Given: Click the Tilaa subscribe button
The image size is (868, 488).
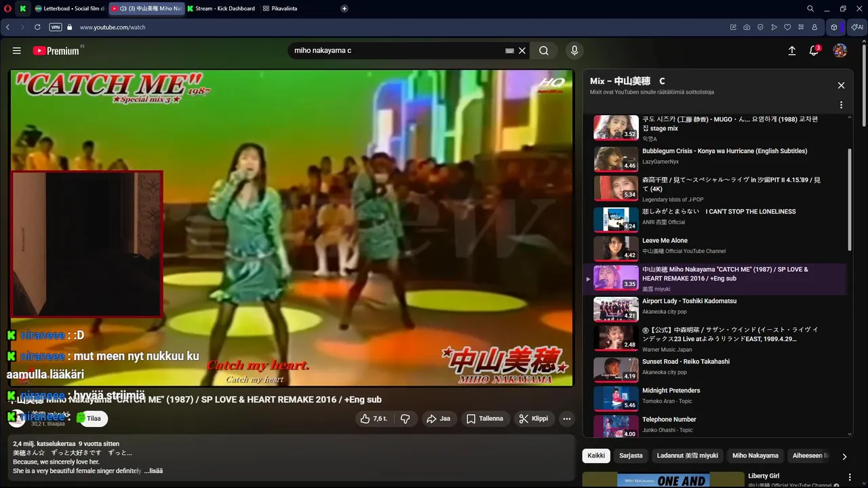Looking at the screenshot, I should (x=94, y=418).
